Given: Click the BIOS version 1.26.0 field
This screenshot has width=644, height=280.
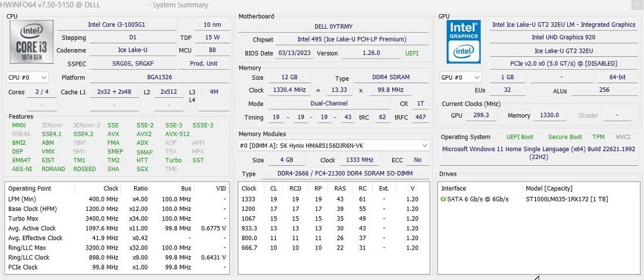Looking at the screenshot, I should coord(371,53).
